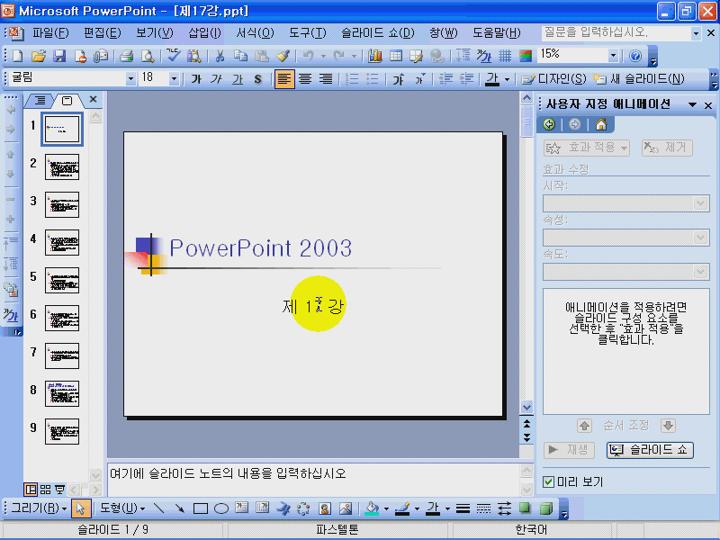Click the 슬라이드 쇼 button in the task pane

pyautogui.click(x=650, y=450)
